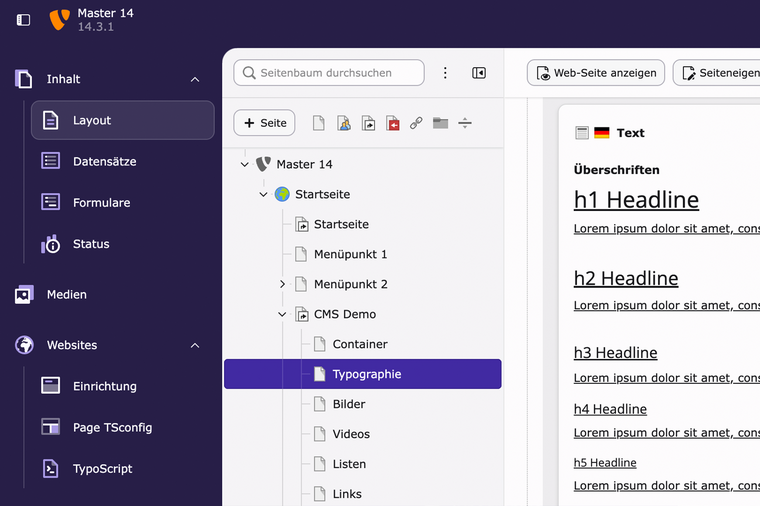Open the TypoScript module

pos(123,469)
